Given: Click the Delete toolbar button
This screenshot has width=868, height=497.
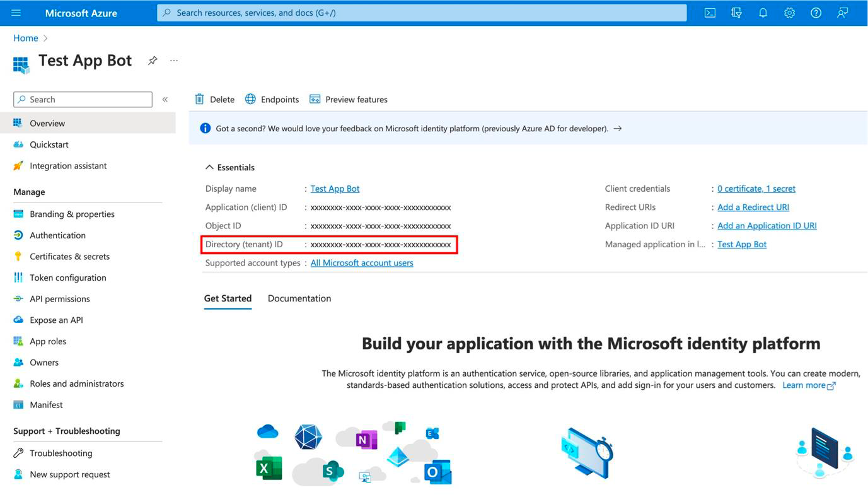Looking at the screenshot, I should tap(214, 100).
